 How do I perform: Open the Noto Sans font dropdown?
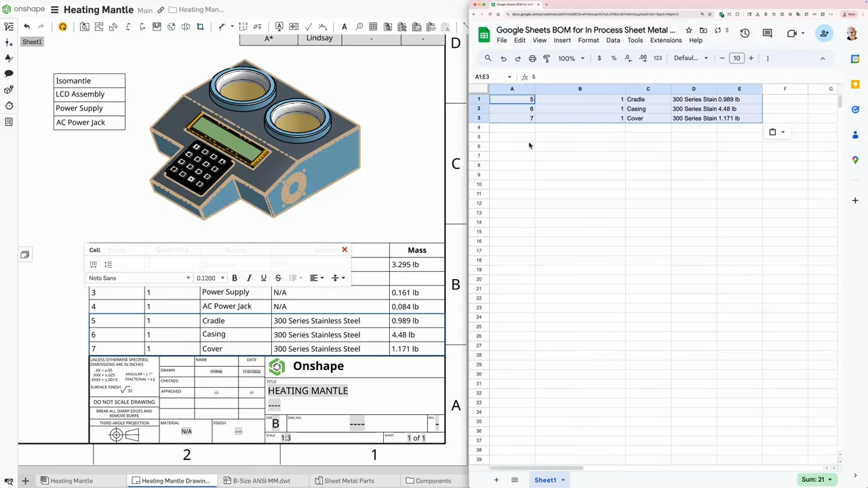[x=139, y=278]
